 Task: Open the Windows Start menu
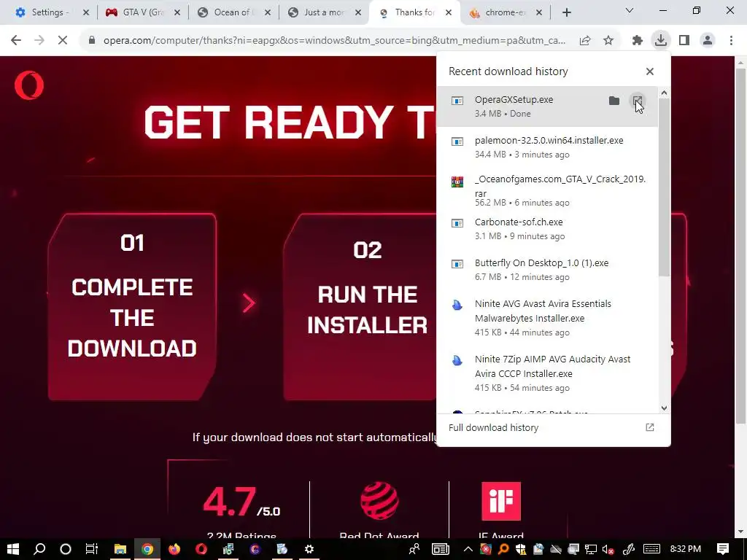pos(13,549)
